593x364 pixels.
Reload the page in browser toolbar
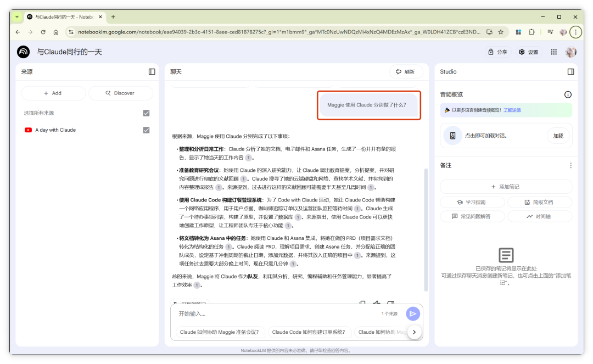coord(43,32)
